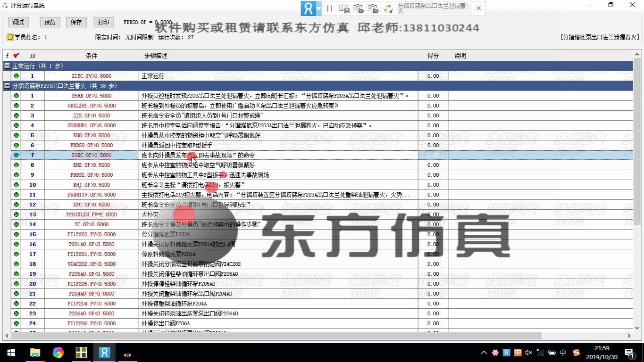Click the 条件 column header
The height and width of the screenshot is (362, 644).
(92, 56)
